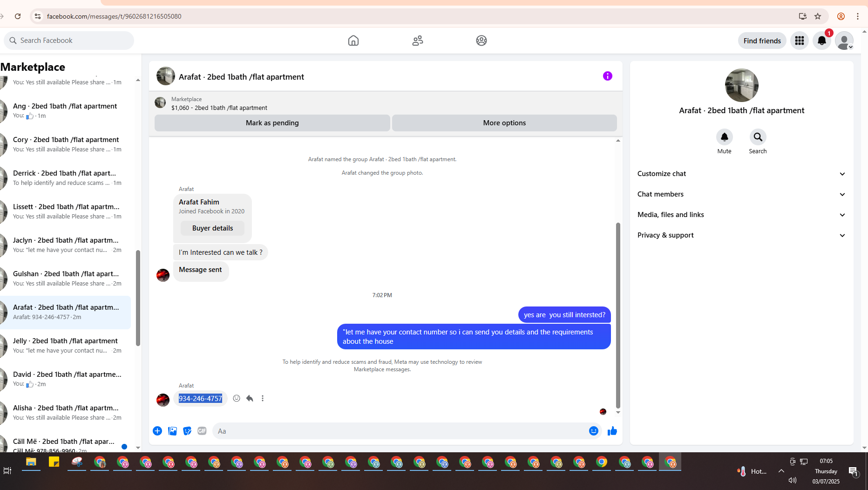Open the Groups icon in top navigation
This screenshot has height=490, width=868.
pyautogui.click(x=481, y=41)
